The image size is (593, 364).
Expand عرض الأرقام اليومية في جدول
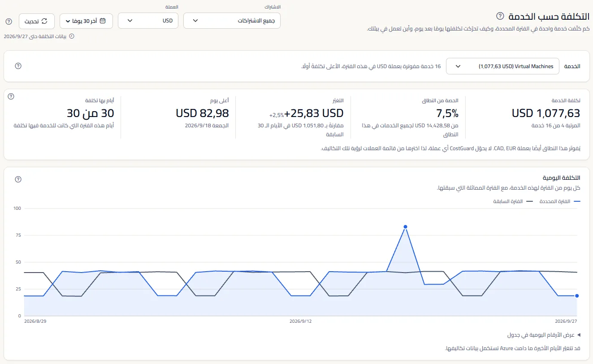click(544, 335)
